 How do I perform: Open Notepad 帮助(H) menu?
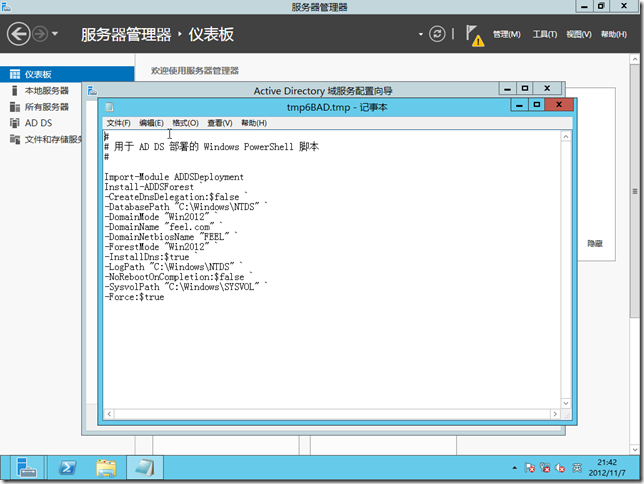(254, 123)
